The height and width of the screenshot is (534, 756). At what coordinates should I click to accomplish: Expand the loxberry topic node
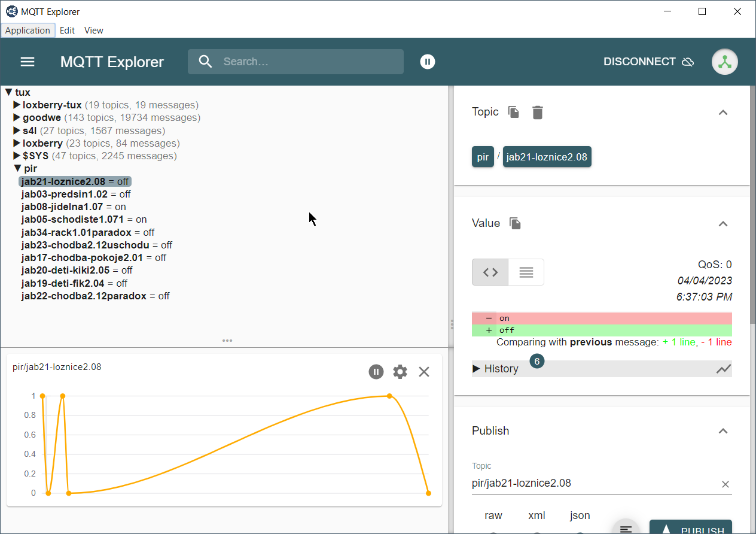click(x=17, y=143)
